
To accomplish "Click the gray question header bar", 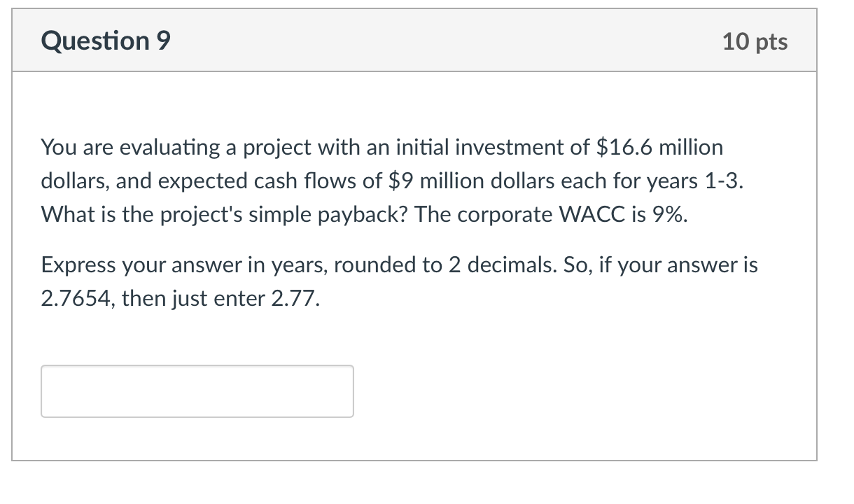I will point(420,41).
